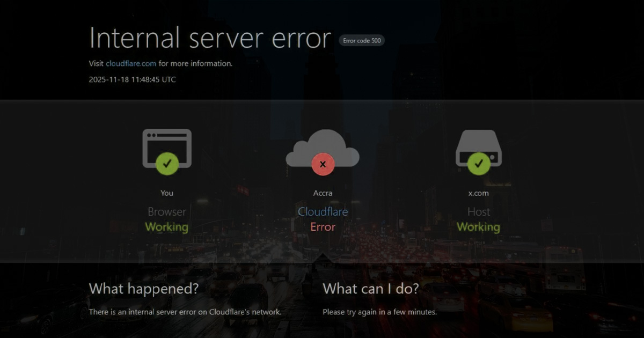This screenshot has height=338, width=644.
Task: Click the triangle pointer below the Error status
Action: 323,259
